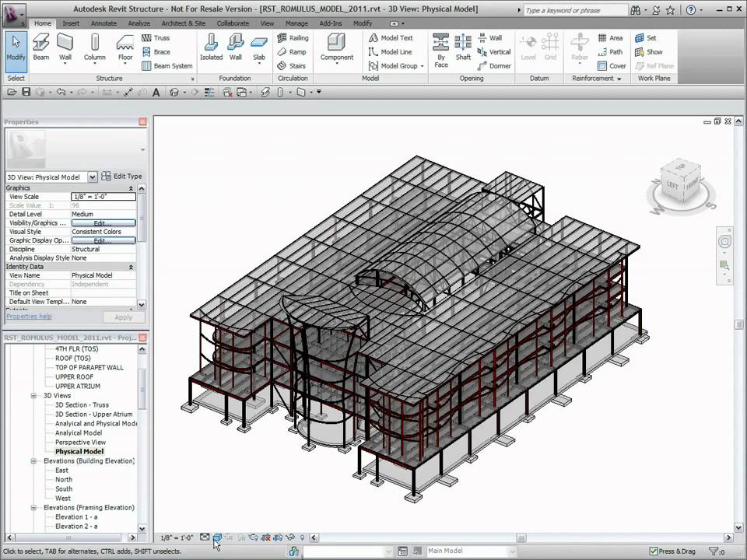
Task: Open the Component tool in ribbon
Action: point(337,47)
